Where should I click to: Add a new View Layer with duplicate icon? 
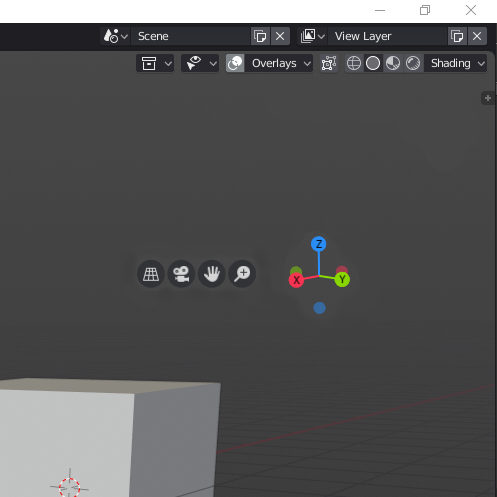457,36
